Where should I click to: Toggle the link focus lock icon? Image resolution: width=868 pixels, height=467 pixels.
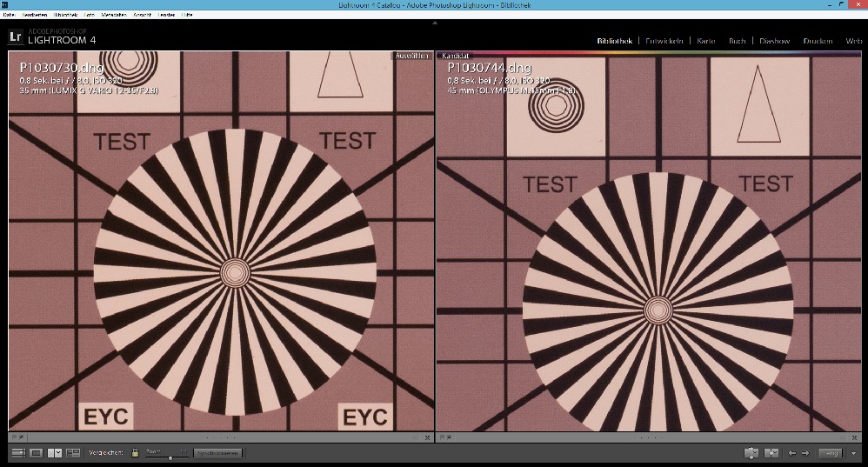click(135, 453)
